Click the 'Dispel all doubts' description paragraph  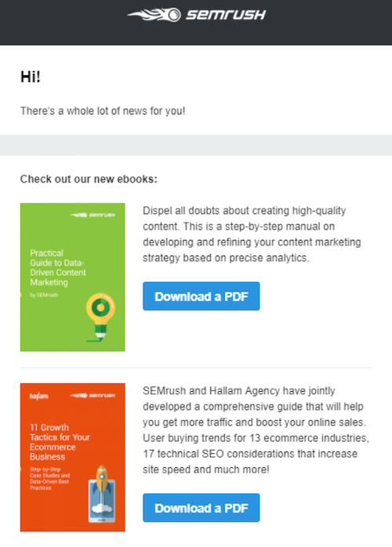pos(252,234)
